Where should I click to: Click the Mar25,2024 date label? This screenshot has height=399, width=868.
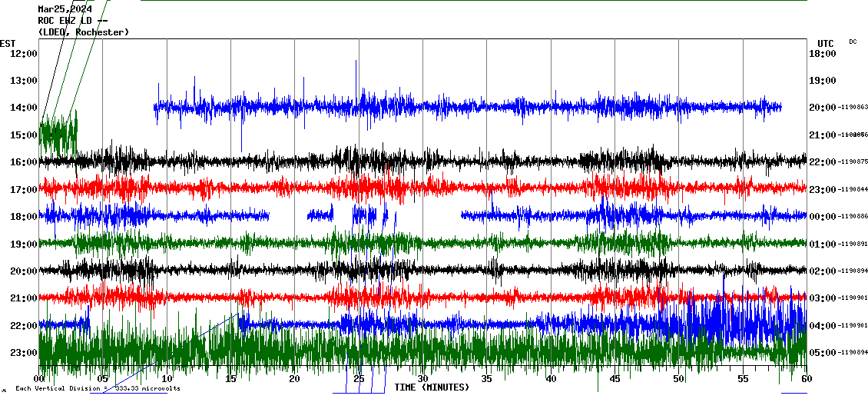[65, 9]
